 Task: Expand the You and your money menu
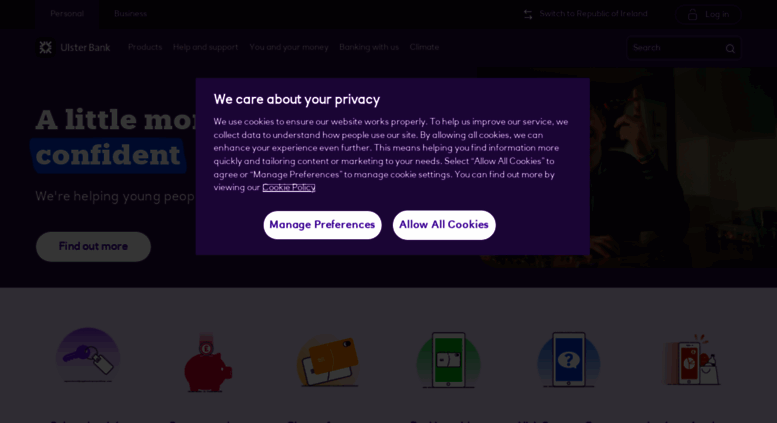[289, 47]
